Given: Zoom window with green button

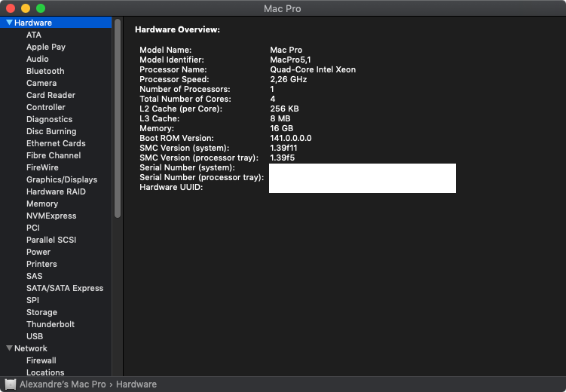Looking at the screenshot, I should pos(41,8).
